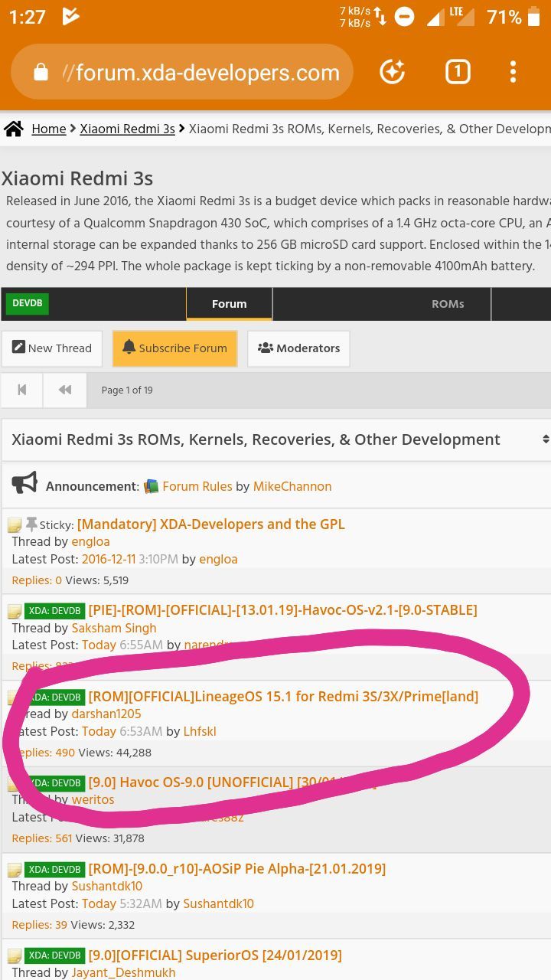Go to first page using the skip-back icon
551x980 pixels.
coord(22,390)
